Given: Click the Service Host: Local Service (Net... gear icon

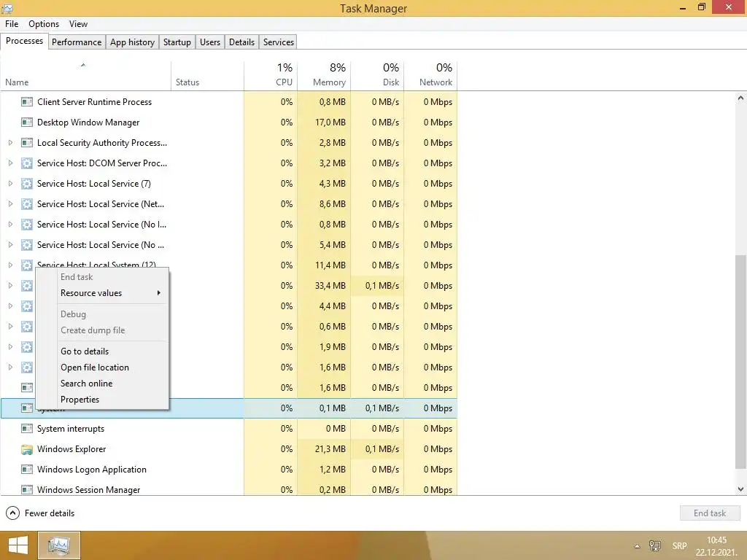Looking at the screenshot, I should [27, 204].
